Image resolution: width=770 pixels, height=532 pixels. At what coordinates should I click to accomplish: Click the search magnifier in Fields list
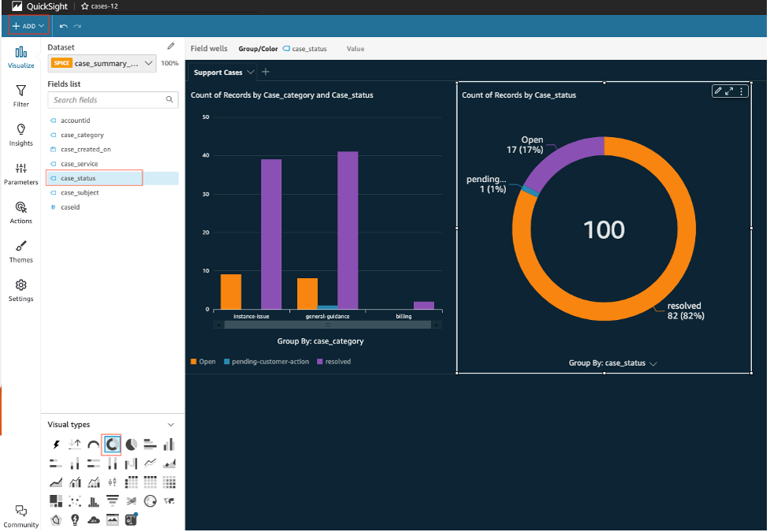coord(169,99)
